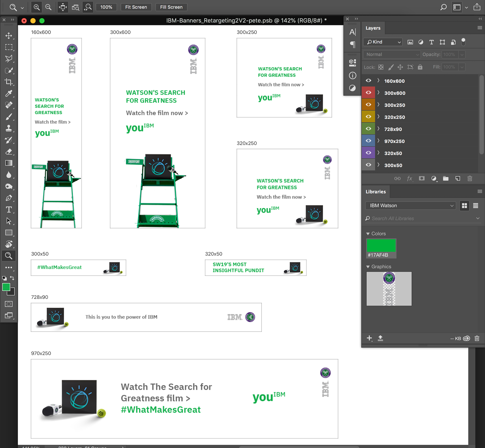Switch to the Layers tab
This screenshot has height=448, width=485.
[x=373, y=28]
